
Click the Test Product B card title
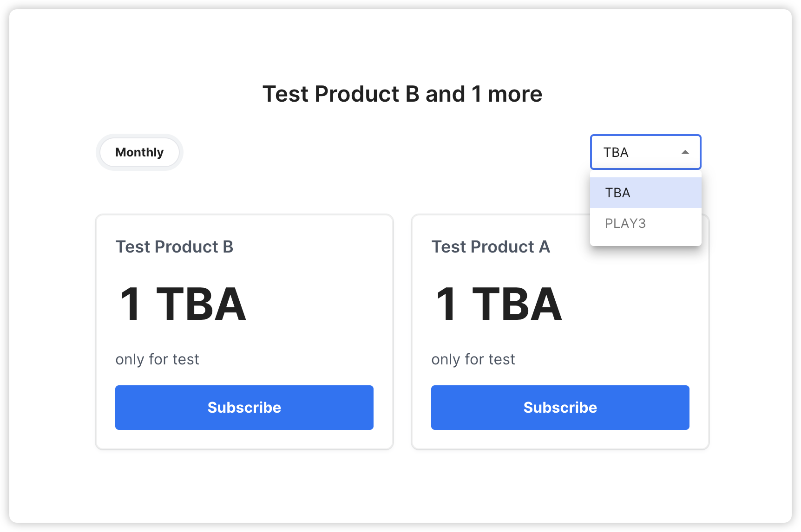tap(174, 247)
